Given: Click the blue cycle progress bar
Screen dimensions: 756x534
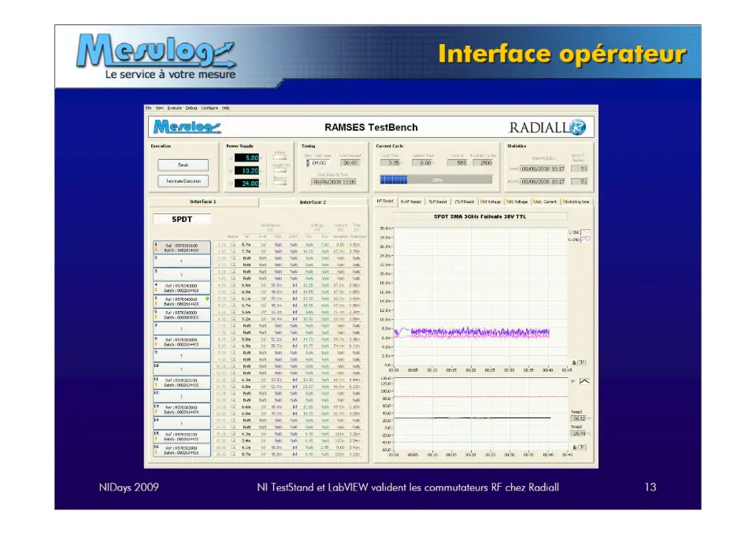Looking at the screenshot, I should point(435,180).
